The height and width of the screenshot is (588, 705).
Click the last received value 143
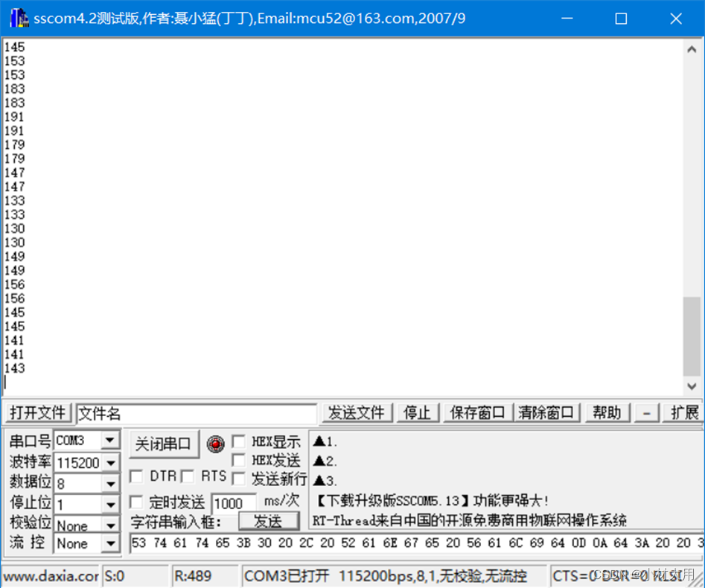(14, 368)
